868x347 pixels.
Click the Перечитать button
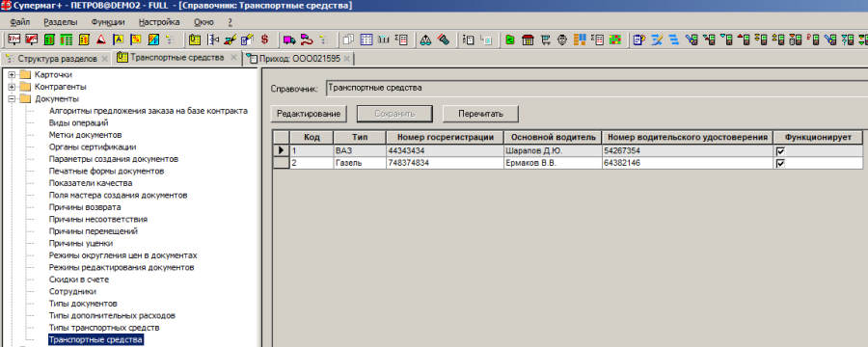coord(480,114)
